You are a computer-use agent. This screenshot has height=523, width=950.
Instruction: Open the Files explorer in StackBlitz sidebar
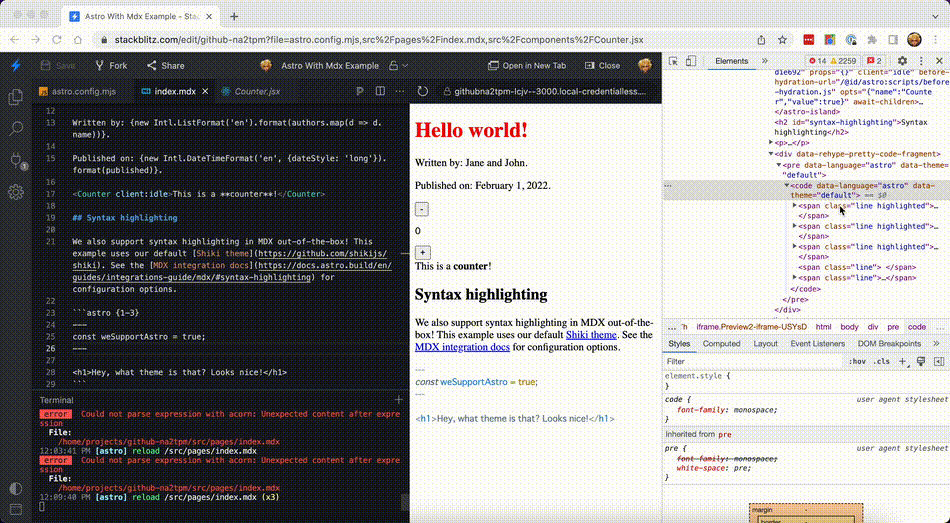[x=16, y=97]
